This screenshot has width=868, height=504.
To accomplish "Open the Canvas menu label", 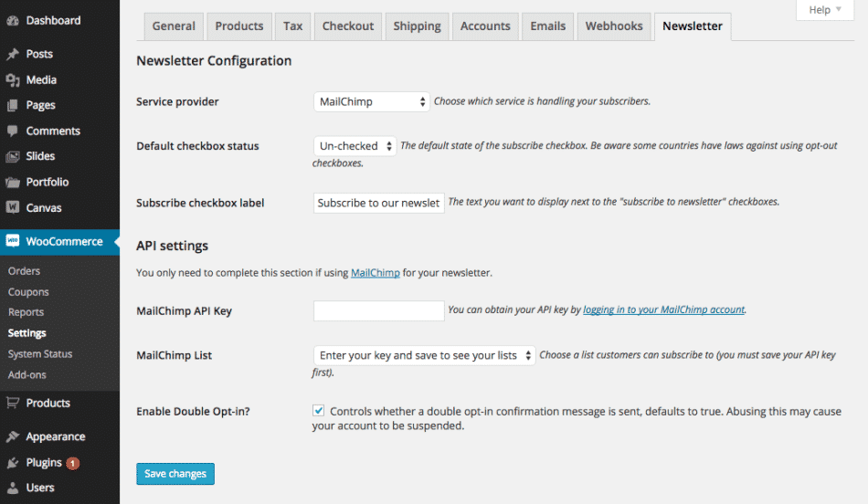I will point(44,208).
